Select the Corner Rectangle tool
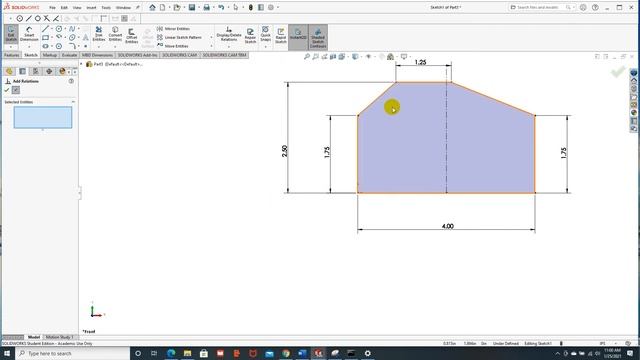640x360 pixels. (45, 38)
